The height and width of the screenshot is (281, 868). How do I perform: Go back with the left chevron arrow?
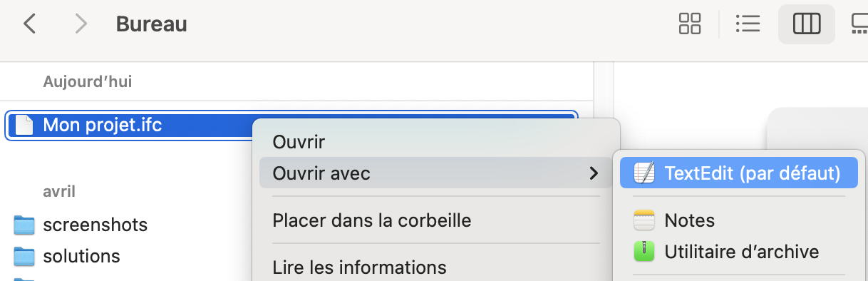pyautogui.click(x=29, y=24)
